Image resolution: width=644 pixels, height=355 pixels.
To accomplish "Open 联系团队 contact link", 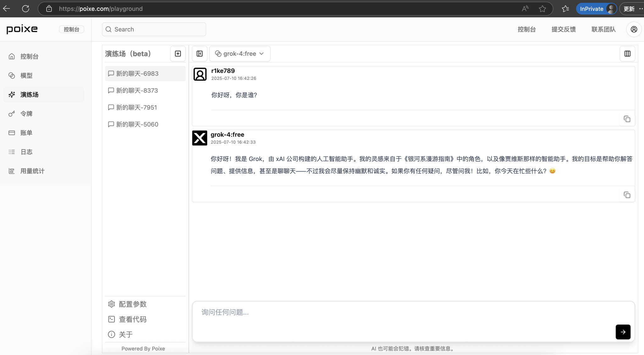I will point(603,29).
